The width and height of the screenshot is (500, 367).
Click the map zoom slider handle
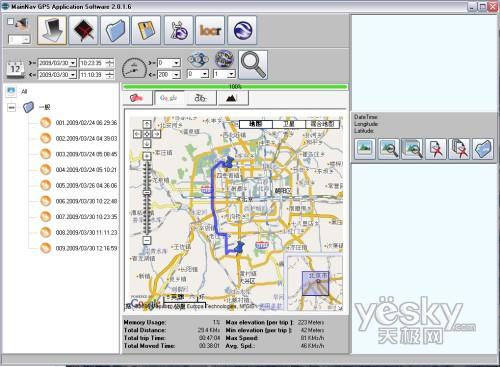(x=147, y=192)
